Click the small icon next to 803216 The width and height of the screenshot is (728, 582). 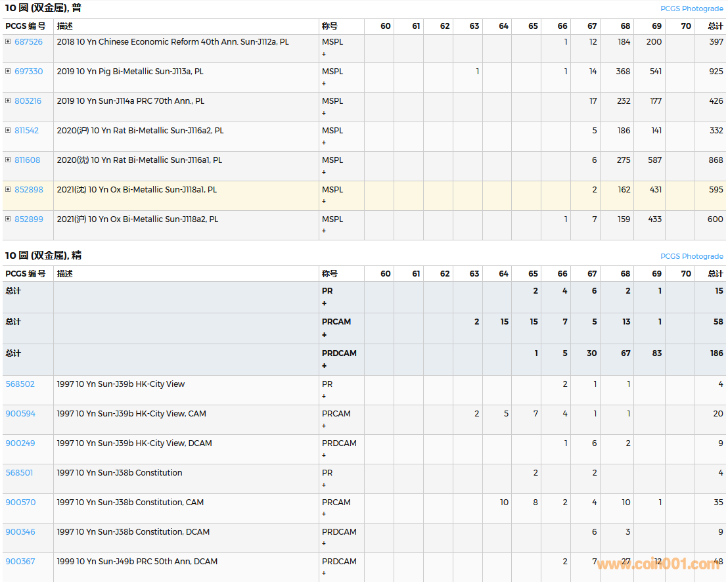coord(8,101)
